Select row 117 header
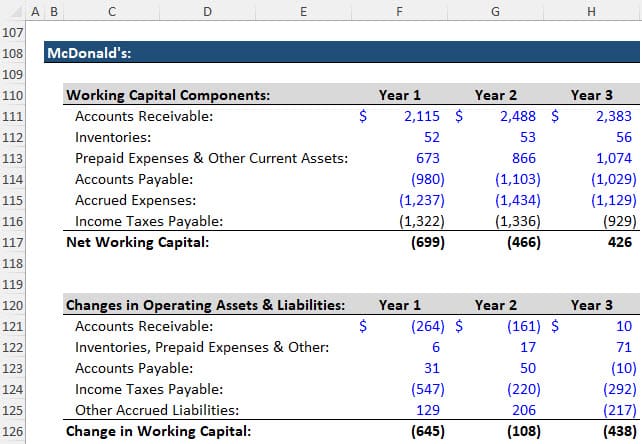 click(x=12, y=242)
